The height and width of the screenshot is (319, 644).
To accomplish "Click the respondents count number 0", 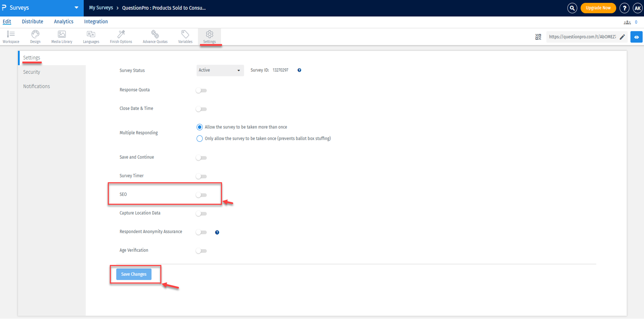I will (636, 22).
